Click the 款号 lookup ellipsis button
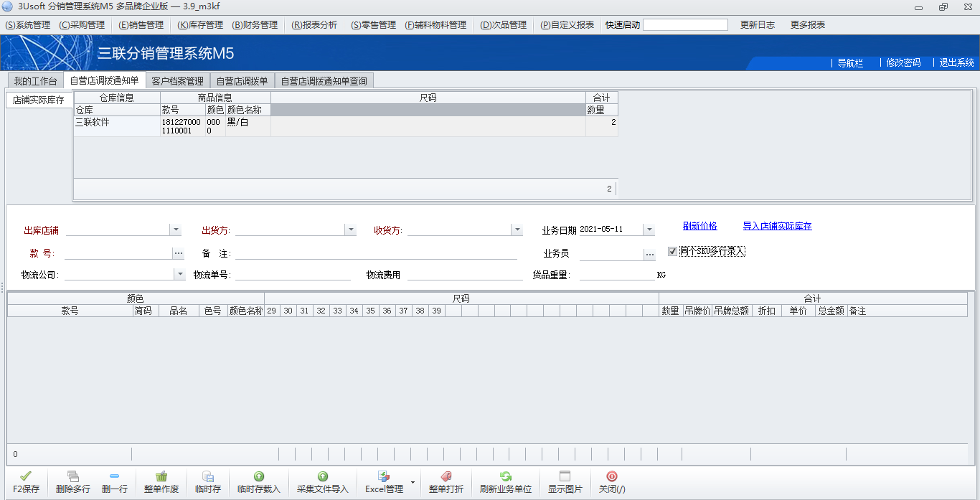The height and width of the screenshot is (500, 980). [178, 253]
